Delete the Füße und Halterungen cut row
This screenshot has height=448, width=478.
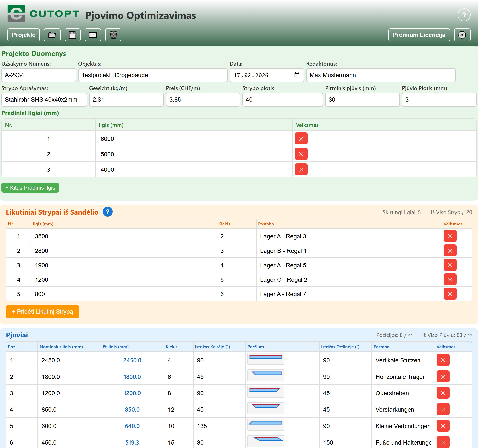pyautogui.click(x=443, y=442)
